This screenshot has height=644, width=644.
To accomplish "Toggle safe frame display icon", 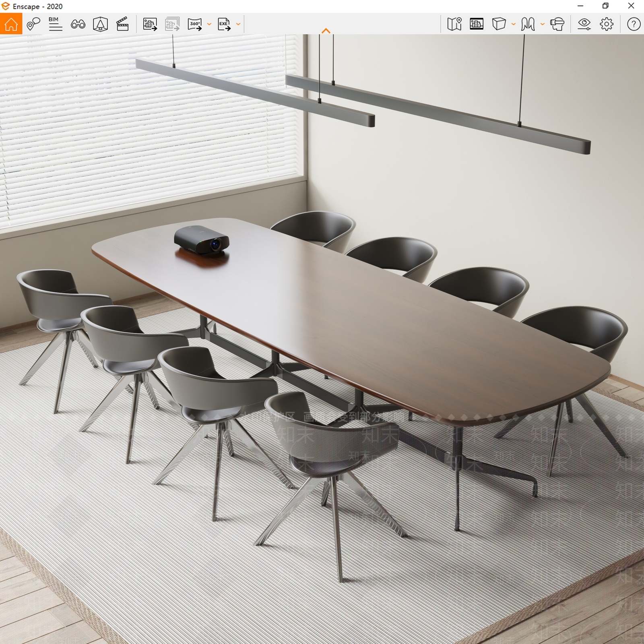I will [477, 24].
